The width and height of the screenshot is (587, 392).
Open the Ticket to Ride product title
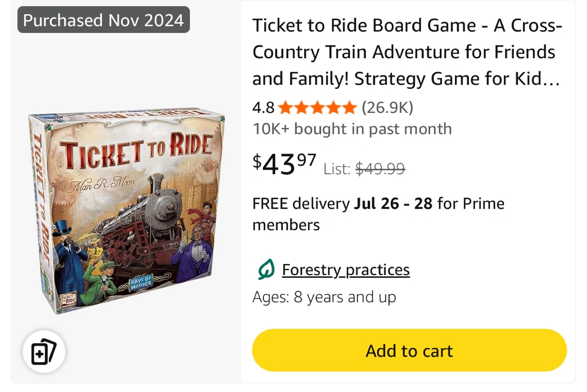[407, 52]
